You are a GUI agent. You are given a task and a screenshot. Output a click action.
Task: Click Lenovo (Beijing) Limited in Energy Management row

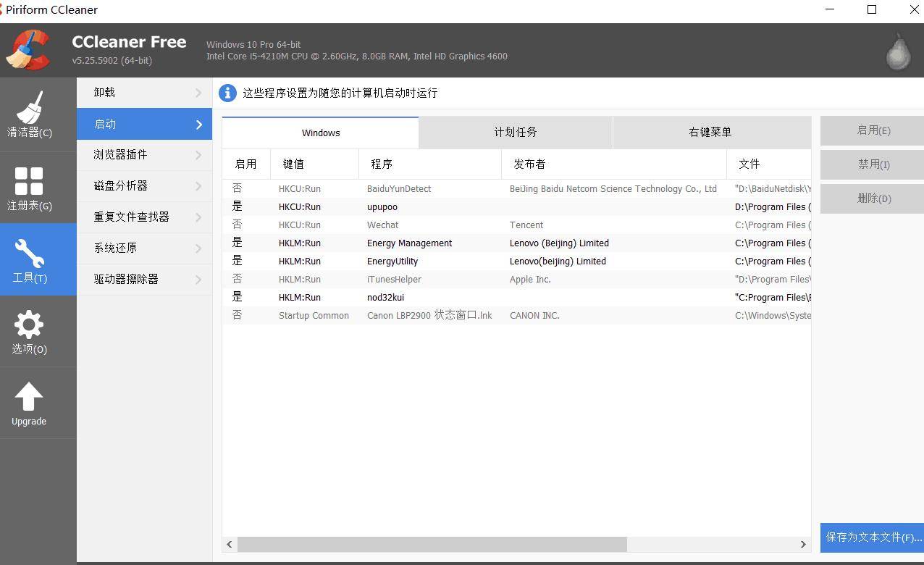click(559, 243)
